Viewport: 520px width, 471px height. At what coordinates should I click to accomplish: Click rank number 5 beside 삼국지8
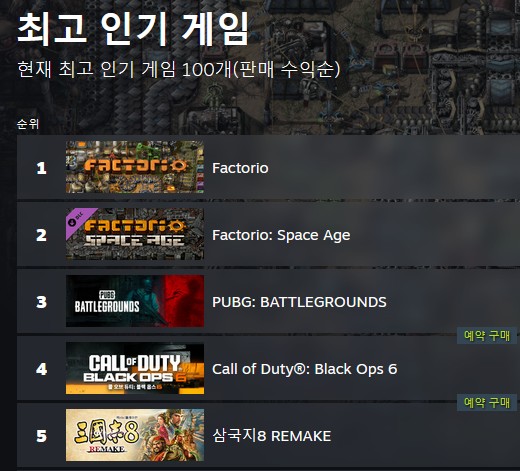[41, 436]
